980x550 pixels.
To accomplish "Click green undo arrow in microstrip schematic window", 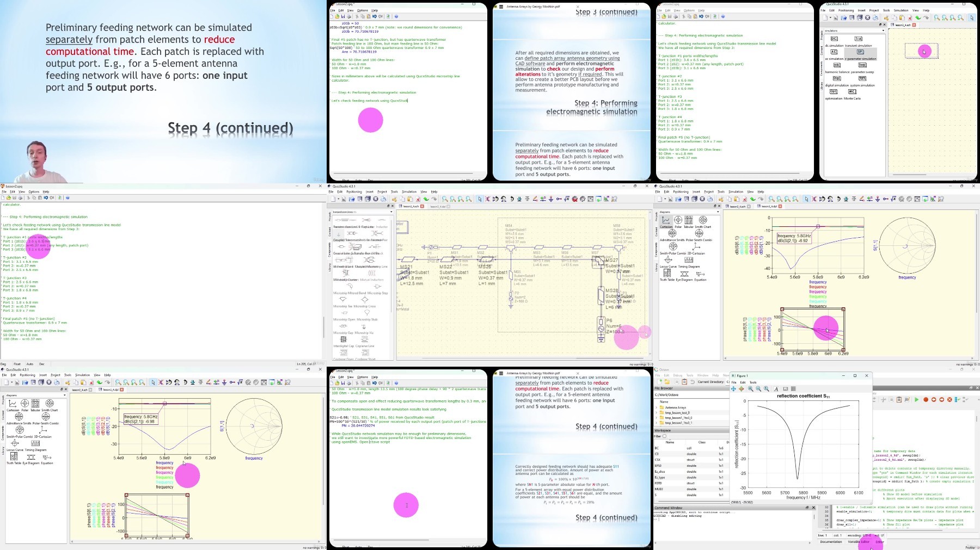I will (426, 199).
